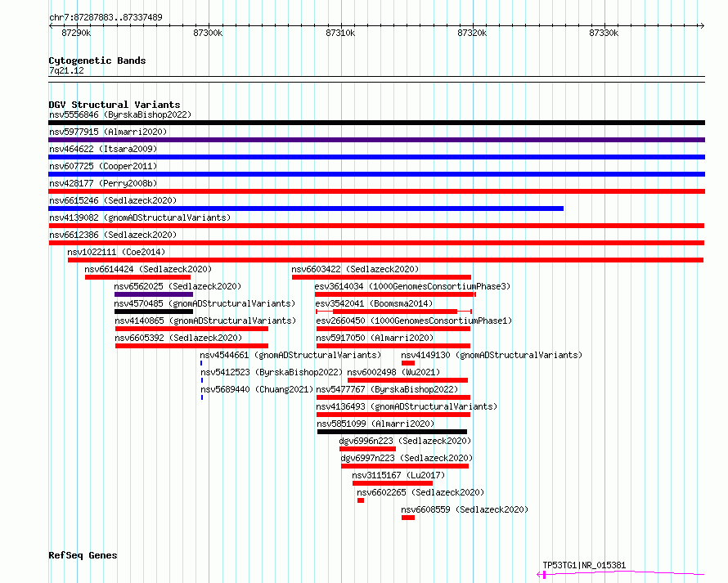Open the nsv6602265 (Sedlazeck2020) variant label
The image size is (728, 583).
click(x=420, y=492)
